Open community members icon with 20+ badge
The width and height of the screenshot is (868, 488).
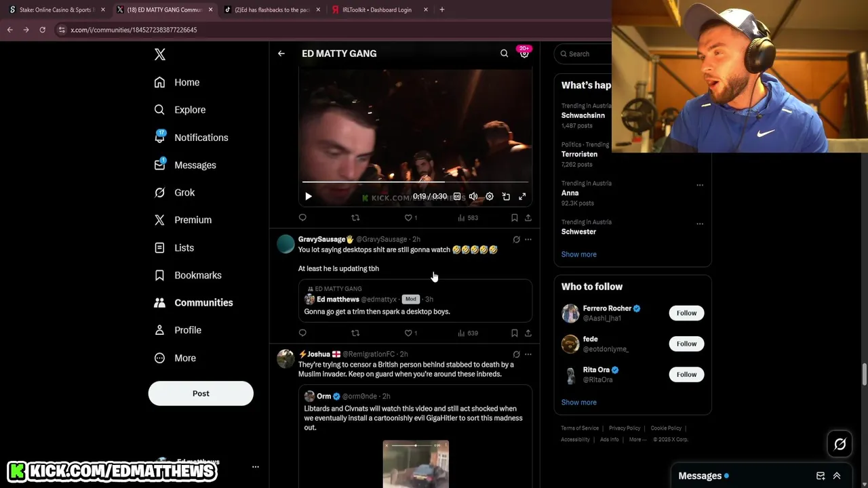[524, 53]
